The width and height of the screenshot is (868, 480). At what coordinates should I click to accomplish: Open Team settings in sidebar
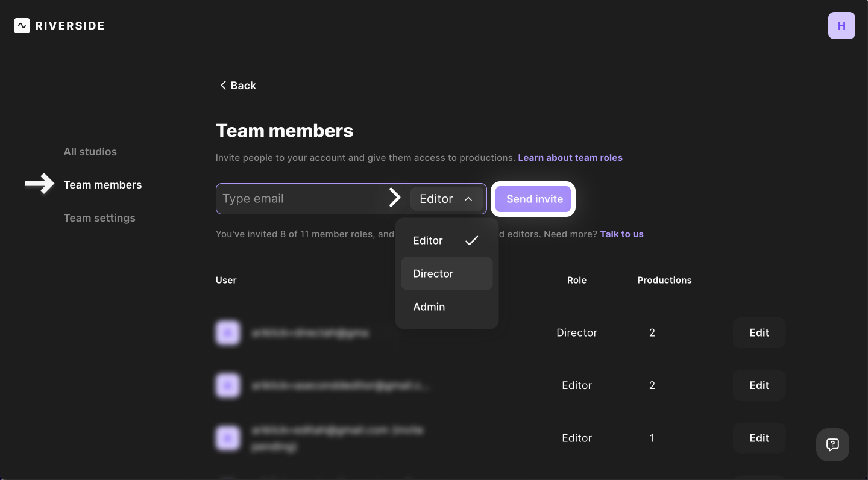[x=99, y=218]
